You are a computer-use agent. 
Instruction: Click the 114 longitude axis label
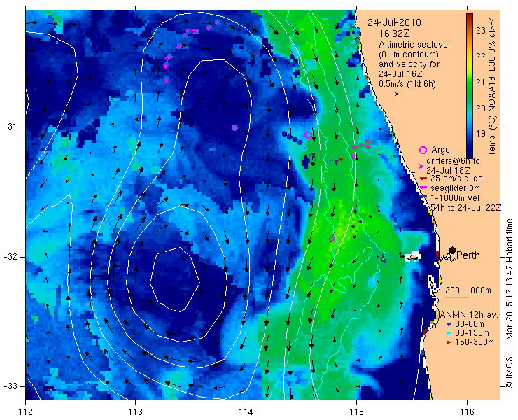click(x=246, y=412)
